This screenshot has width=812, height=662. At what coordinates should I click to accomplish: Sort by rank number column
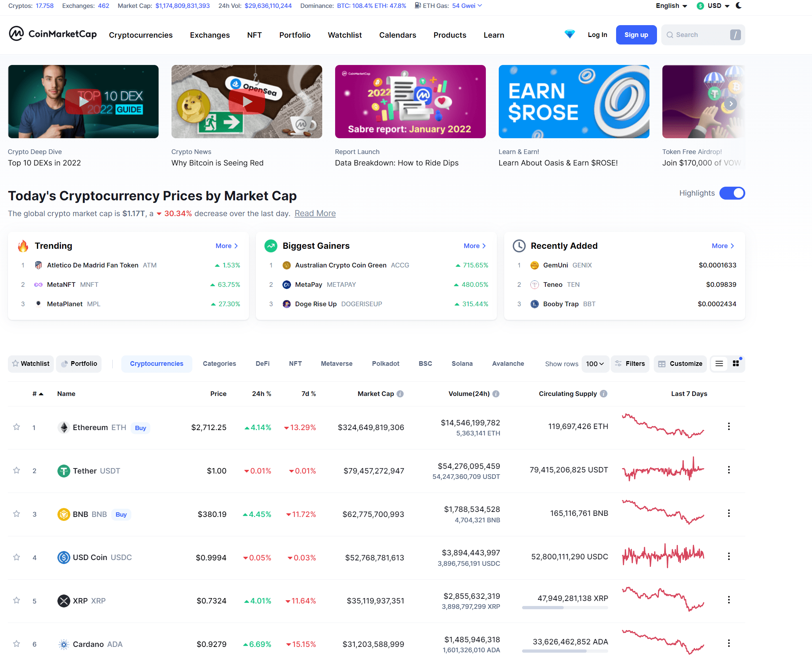37,393
